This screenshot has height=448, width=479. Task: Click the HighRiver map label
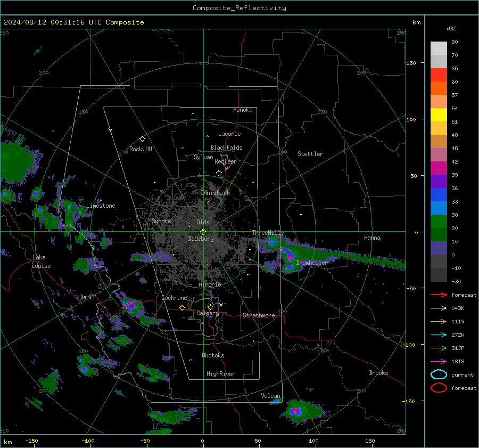click(x=221, y=374)
